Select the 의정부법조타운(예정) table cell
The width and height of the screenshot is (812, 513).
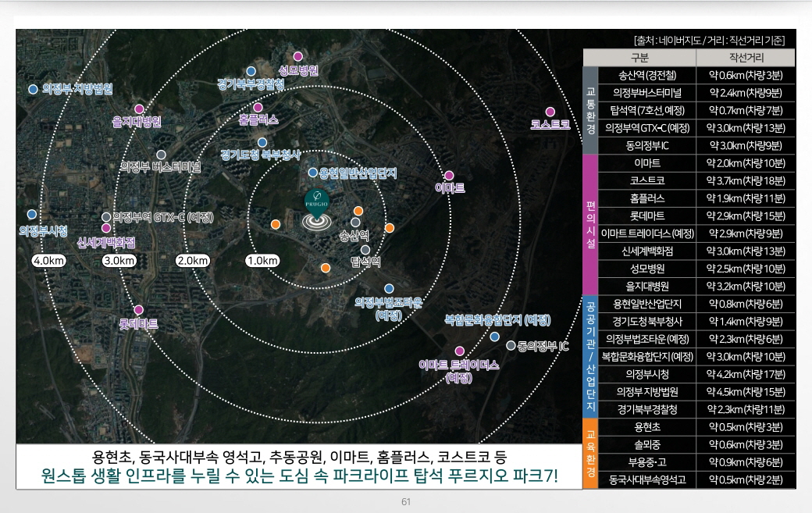tap(647, 339)
